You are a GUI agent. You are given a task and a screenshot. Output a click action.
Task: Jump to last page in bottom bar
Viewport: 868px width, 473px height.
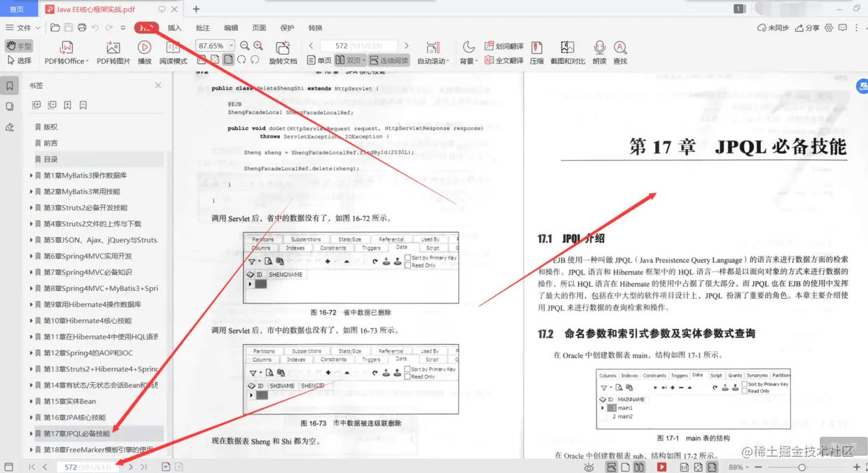[x=143, y=467]
